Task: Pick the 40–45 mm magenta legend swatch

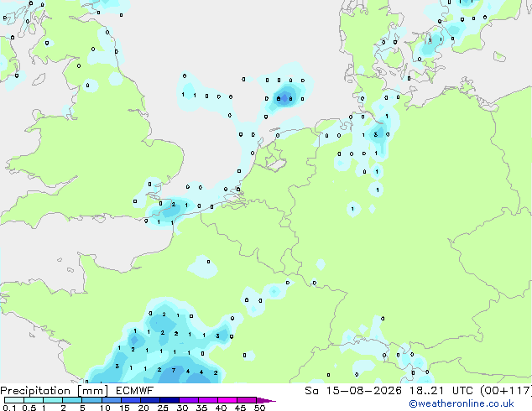Action: tap(227, 400)
